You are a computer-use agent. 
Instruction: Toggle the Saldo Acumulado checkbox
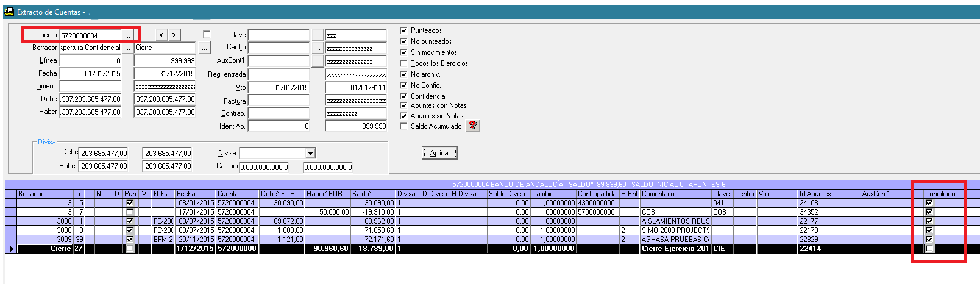(403, 126)
